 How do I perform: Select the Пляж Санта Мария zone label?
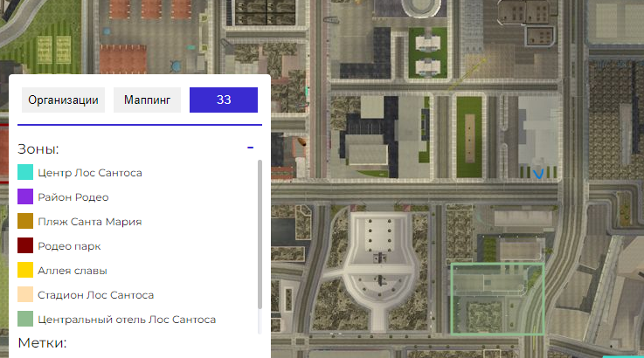coord(90,222)
